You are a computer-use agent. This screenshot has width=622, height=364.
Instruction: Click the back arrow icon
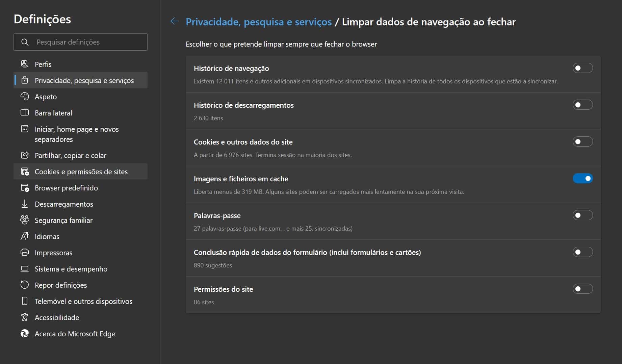point(174,22)
